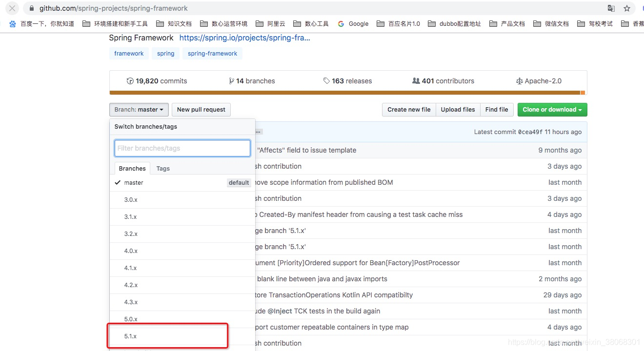The height and width of the screenshot is (351, 644).
Task: Click New pull request
Action: pos(201,110)
